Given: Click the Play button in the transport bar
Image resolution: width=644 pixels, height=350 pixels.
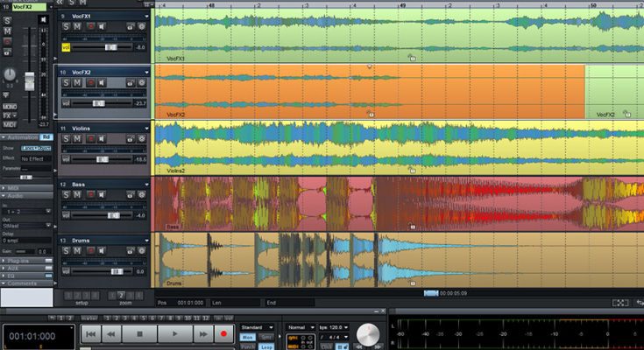Looking at the screenshot, I should [175, 334].
